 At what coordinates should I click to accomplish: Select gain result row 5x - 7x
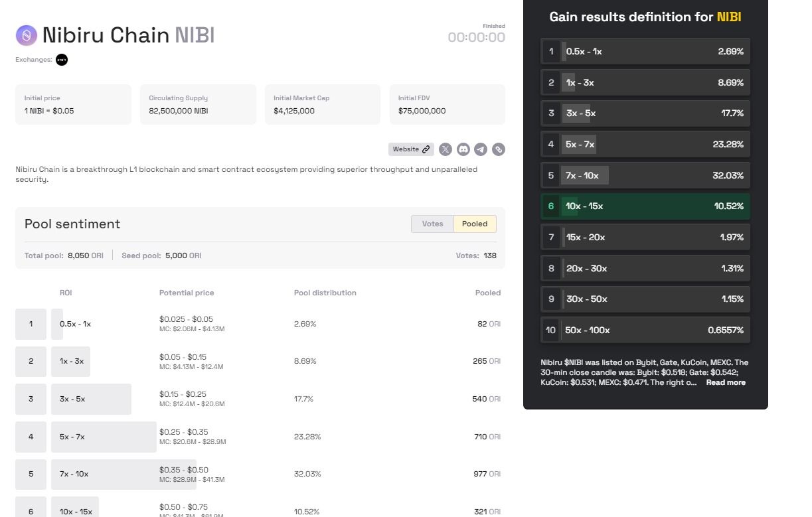pos(645,144)
